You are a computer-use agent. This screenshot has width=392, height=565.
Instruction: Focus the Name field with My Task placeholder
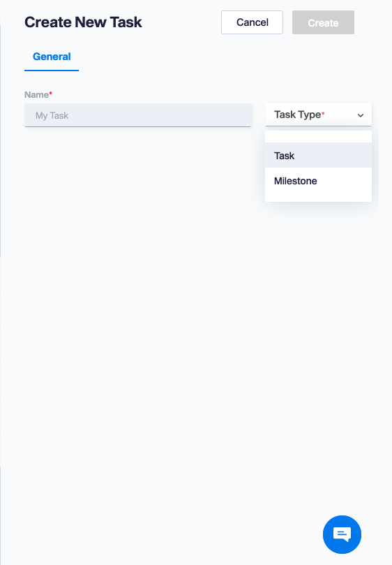137,115
